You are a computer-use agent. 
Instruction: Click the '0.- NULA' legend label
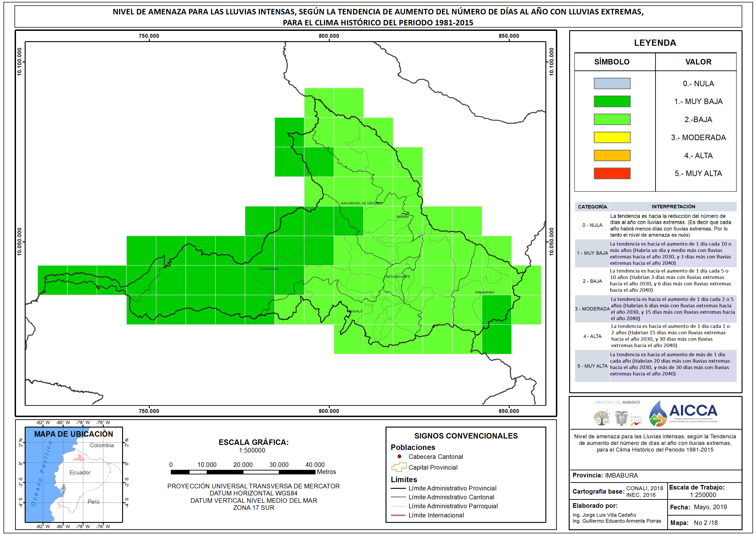698,83
